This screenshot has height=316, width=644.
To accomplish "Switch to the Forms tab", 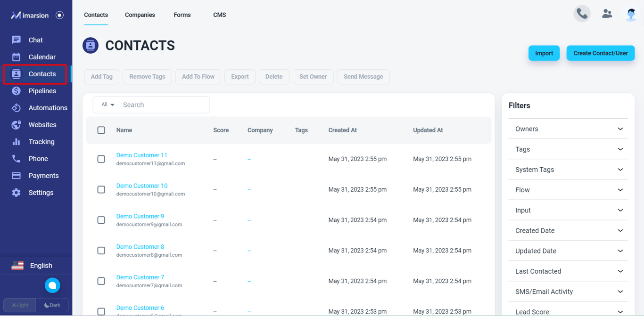I will click(182, 15).
